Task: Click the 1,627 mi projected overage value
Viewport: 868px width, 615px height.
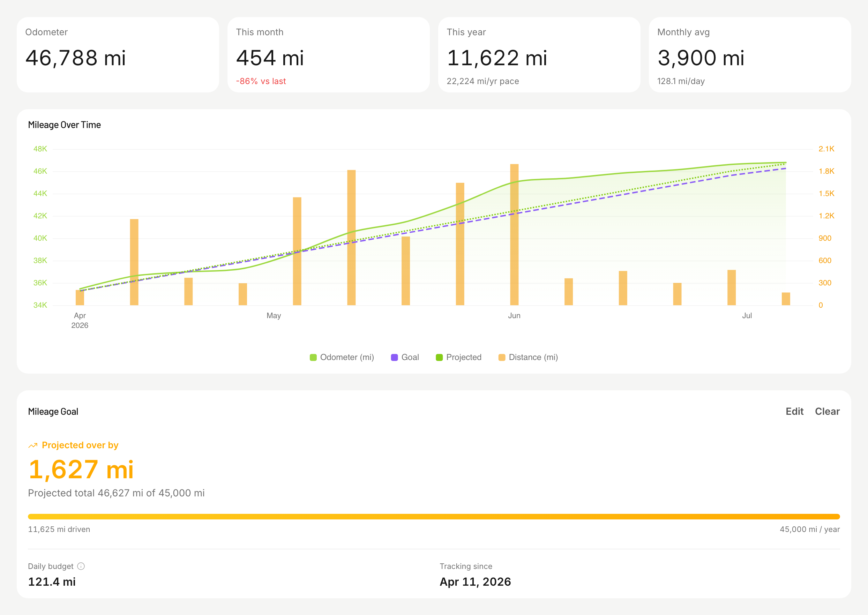Action: (x=81, y=470)
